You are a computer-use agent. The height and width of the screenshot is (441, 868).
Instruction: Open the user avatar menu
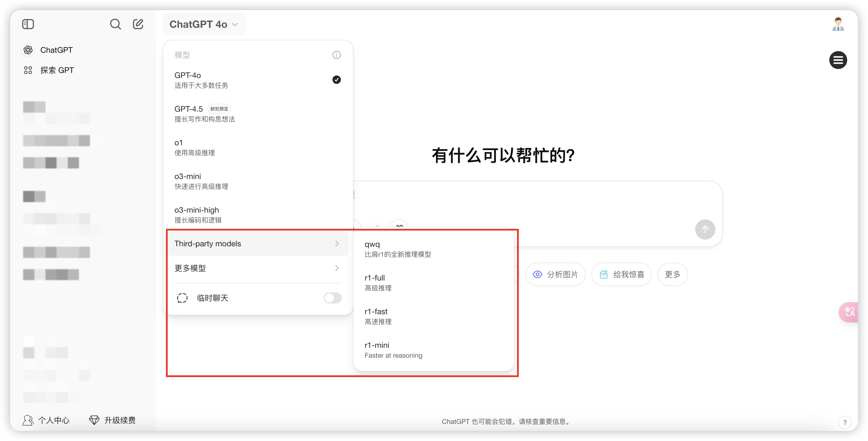coord(838,24)
